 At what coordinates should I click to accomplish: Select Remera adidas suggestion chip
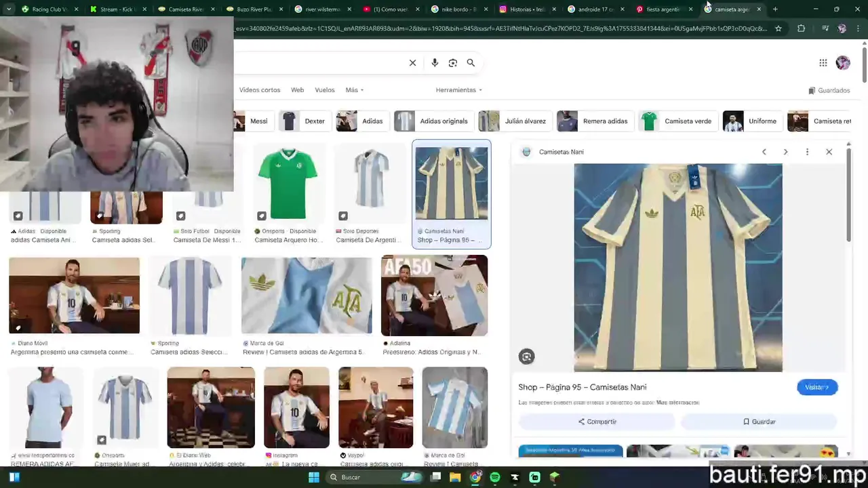click(595, 121)
